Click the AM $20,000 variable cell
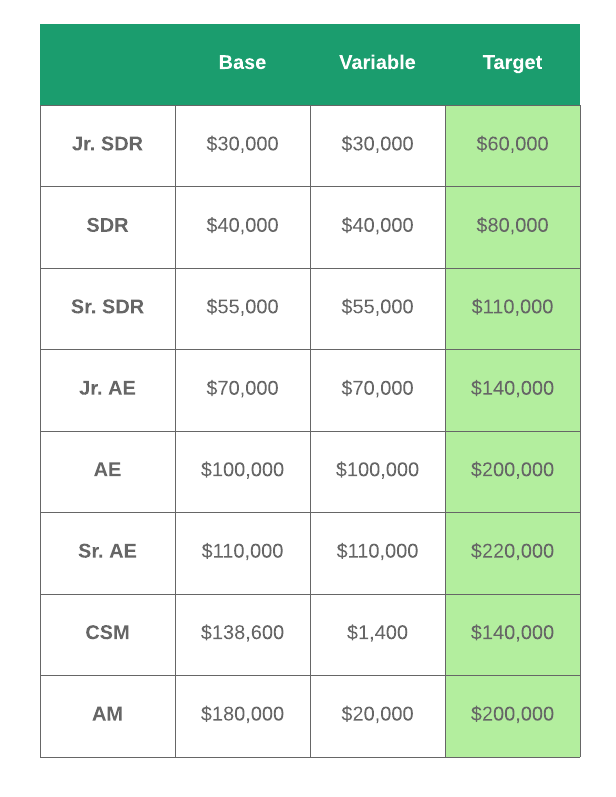This screenshot has width=616, height=797. (x=377, y=715)
